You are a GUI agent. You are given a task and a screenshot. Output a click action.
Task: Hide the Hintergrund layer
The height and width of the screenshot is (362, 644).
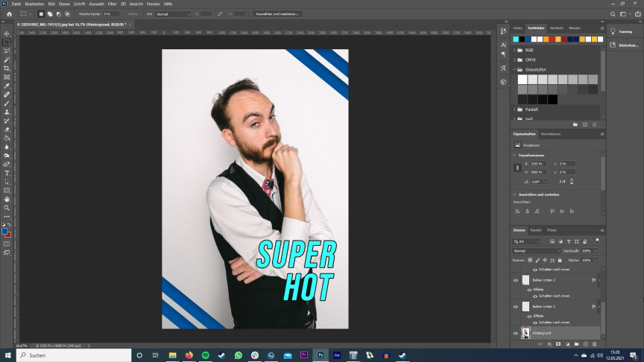(x=515, y=333)
